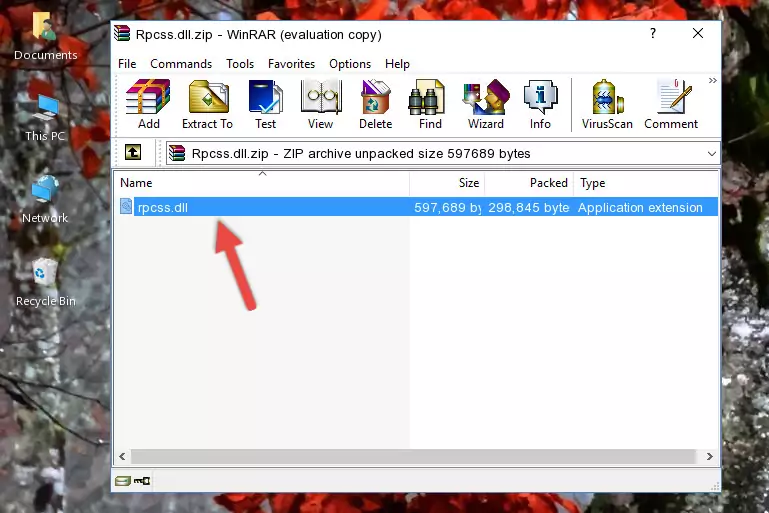The height and width of the screenshot is (513, 769).
Task: Open the Documents desktop icon
Action: [45, 37]
